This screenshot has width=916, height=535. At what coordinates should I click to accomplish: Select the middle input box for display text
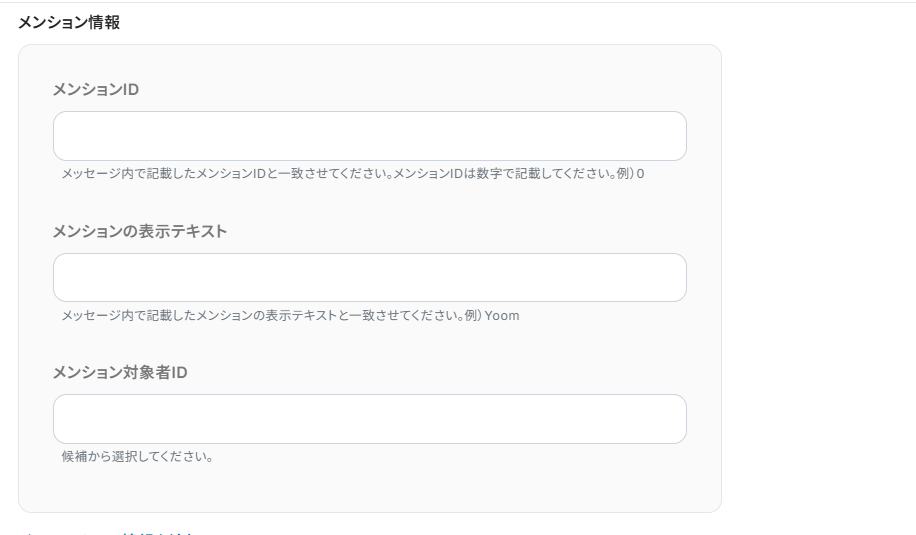click(369, 277)
